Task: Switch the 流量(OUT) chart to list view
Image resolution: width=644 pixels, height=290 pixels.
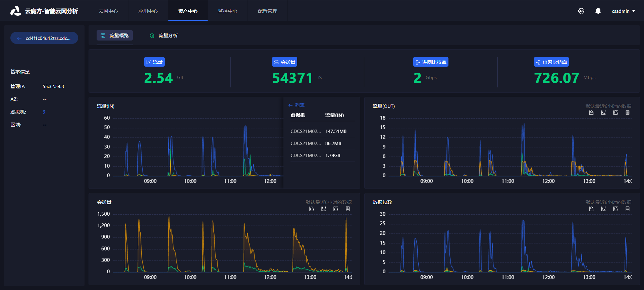Action: (628, 113)
